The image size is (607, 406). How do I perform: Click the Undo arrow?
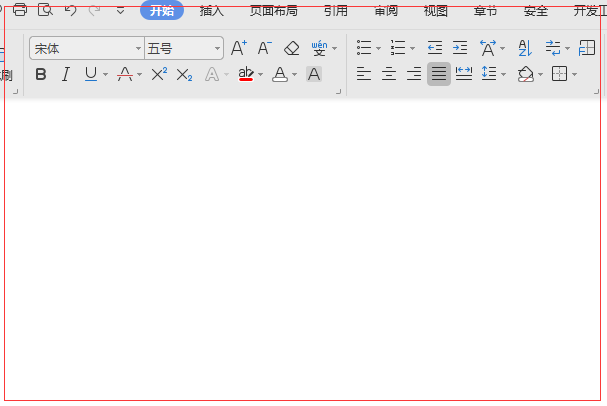[x=70, y=10]
